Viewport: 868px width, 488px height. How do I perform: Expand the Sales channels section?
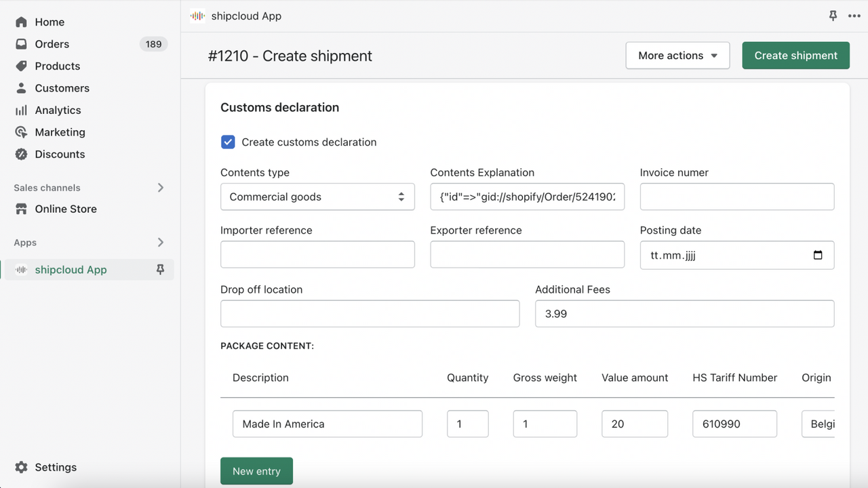pyautogui.click(x=161, y=188)
